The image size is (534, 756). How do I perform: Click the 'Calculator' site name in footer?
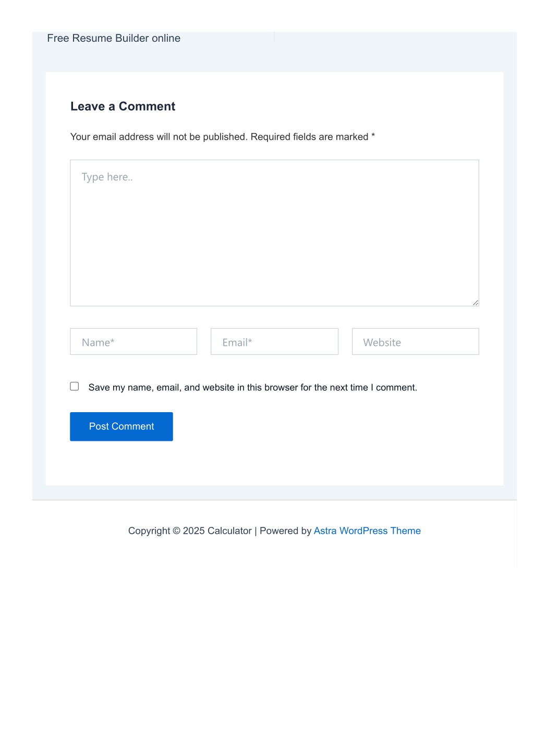(229, 531)
